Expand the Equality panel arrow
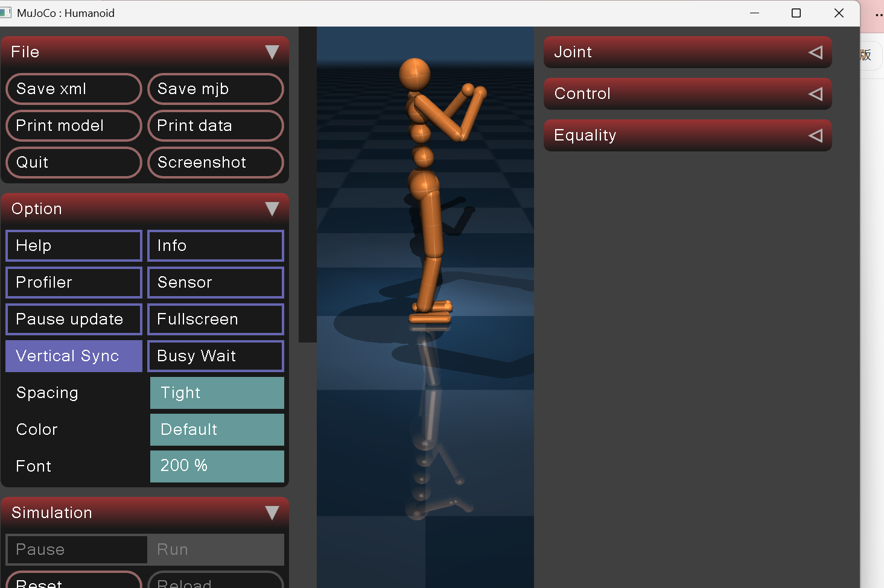Screen dimensions: 884x588 pos(815,136)
